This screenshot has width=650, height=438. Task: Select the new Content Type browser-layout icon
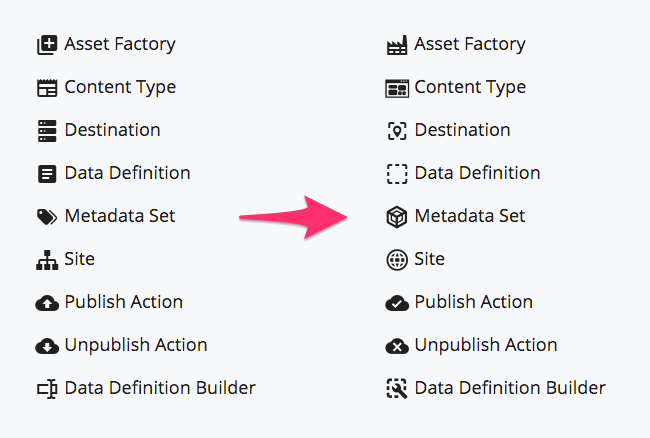click(397, 88)
